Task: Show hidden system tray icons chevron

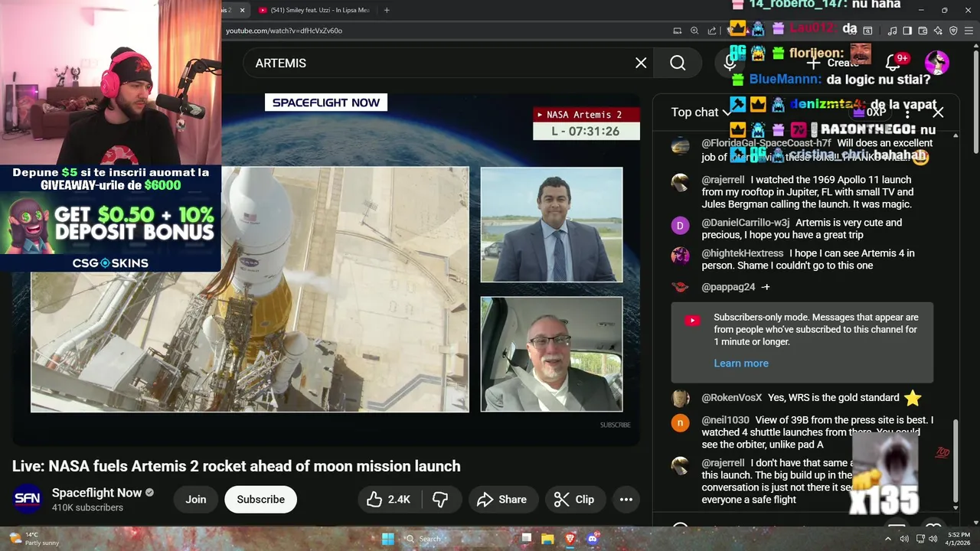Action: [x=887, y=539]
